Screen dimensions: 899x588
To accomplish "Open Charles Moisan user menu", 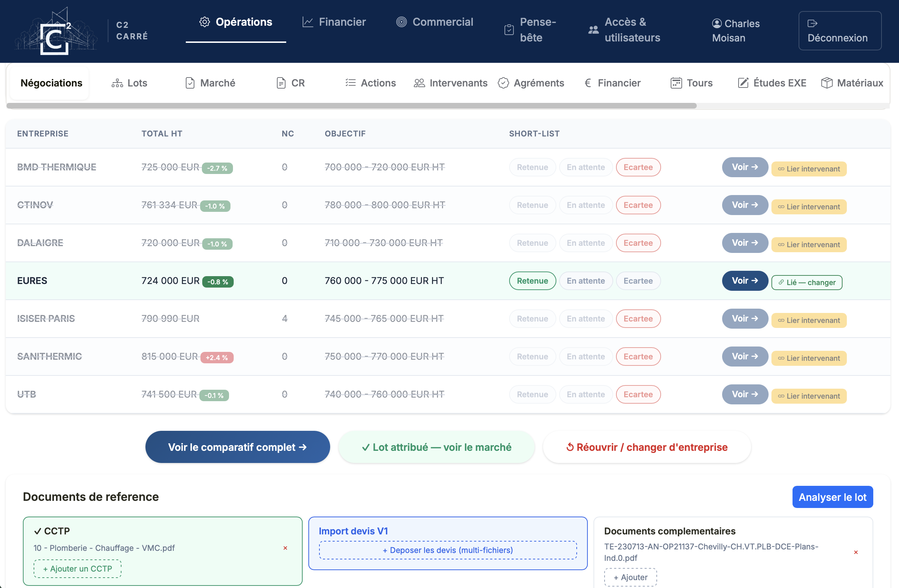I will (x=735, y=31).
